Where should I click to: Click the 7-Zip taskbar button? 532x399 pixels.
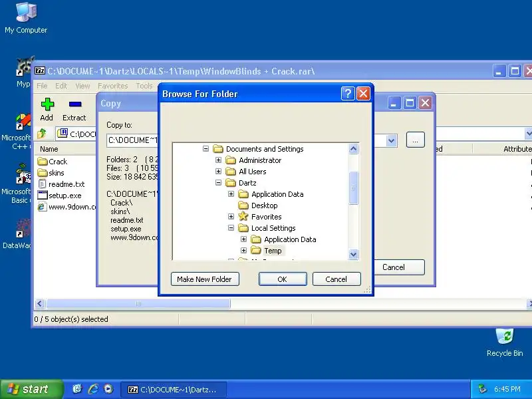pos(173,390)
